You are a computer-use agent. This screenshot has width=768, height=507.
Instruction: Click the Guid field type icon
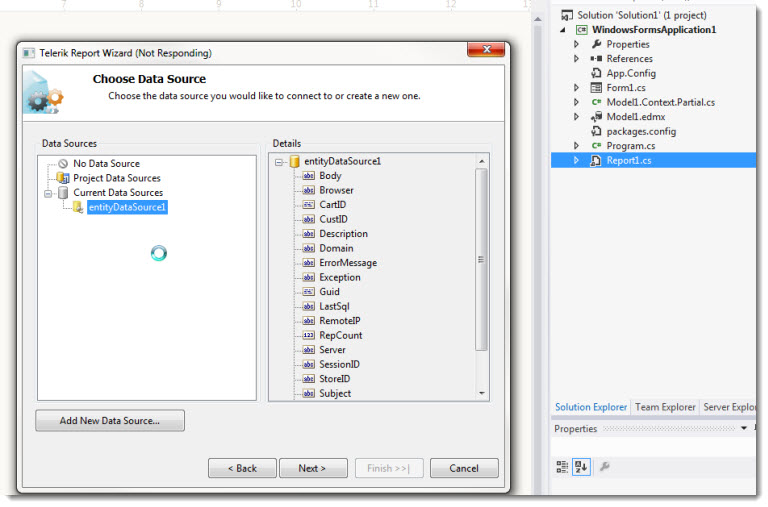click(309, 292)
